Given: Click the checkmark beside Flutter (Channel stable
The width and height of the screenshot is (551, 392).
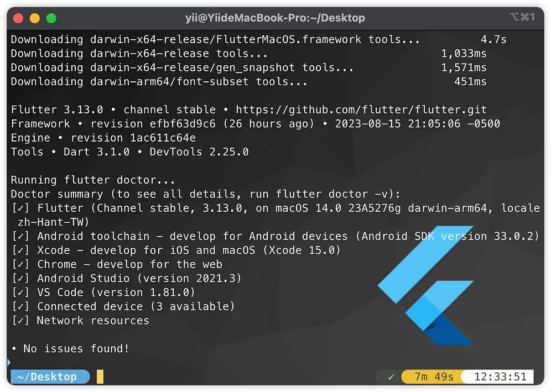Looking at the screenshot, I should 20,208.
